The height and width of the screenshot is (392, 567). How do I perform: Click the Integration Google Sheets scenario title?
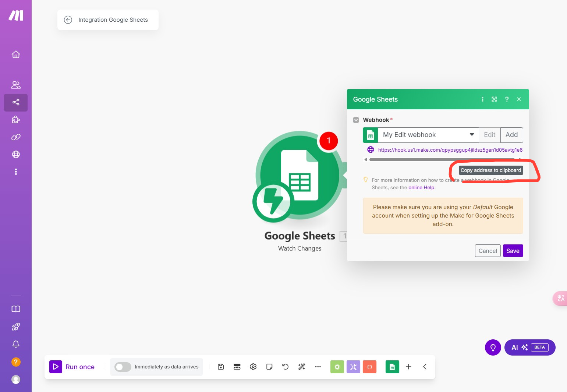113,20
